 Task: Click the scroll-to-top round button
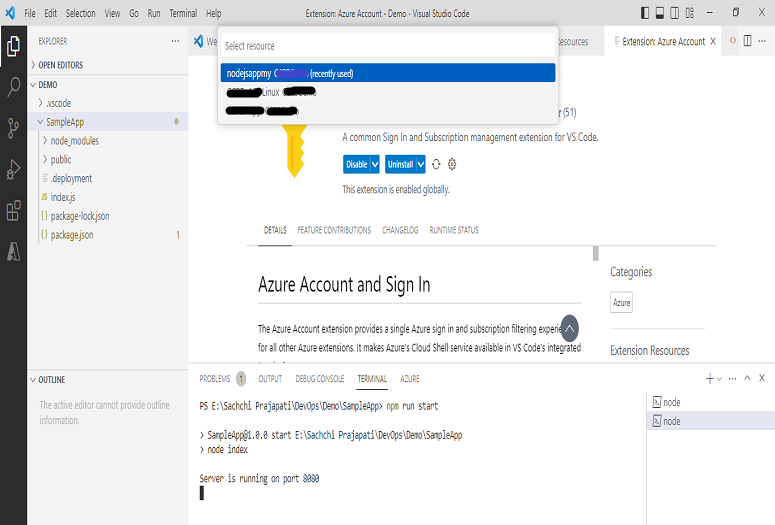(x=569, y=328)
